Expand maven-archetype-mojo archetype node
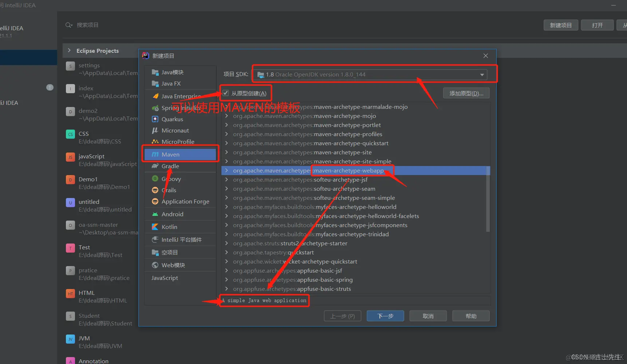This screenshot has width=627, height=364. coord(226,116)
